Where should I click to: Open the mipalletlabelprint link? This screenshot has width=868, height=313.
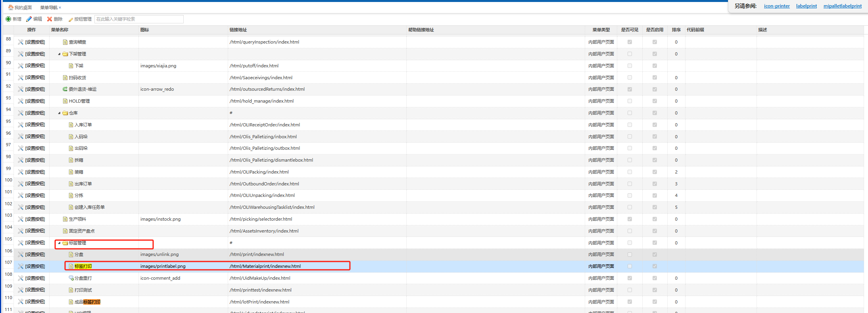click(x=842, y=6)
